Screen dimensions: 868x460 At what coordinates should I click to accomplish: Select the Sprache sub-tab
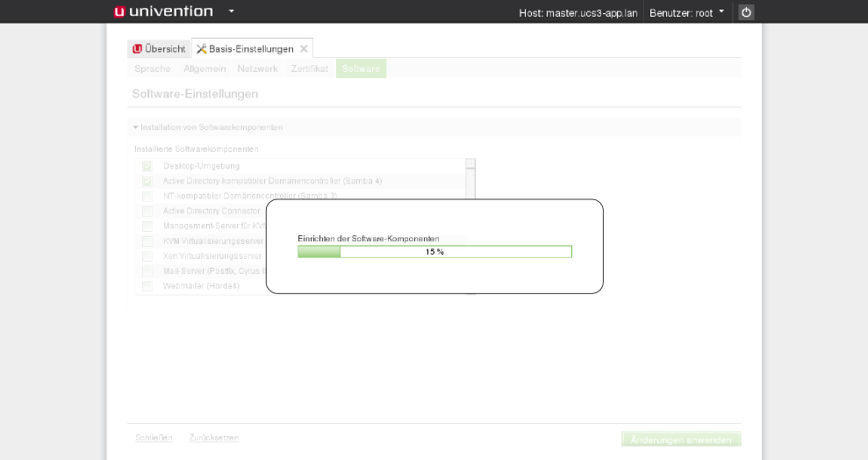[x=153, y=68]
